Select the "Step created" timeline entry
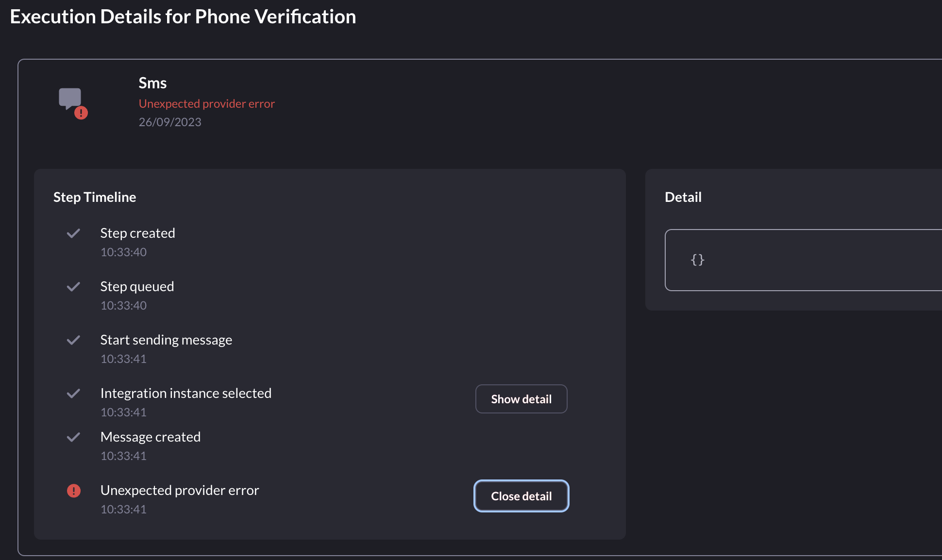This screenshot has height=560, width=942. (x=137, y=233)
